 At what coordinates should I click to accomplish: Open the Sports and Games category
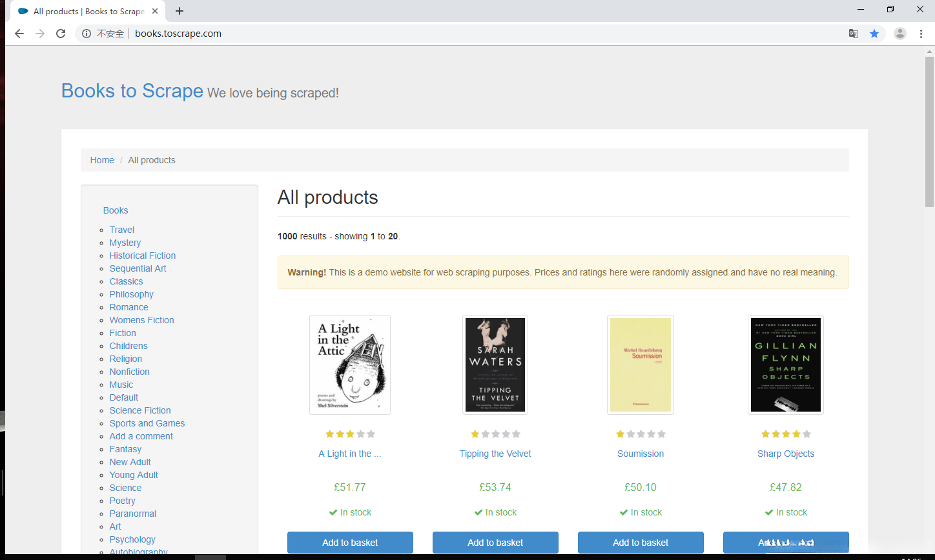(147, 423)
